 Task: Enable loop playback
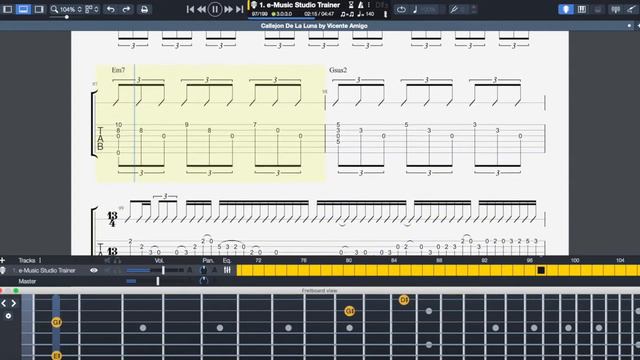pos(401,9)
